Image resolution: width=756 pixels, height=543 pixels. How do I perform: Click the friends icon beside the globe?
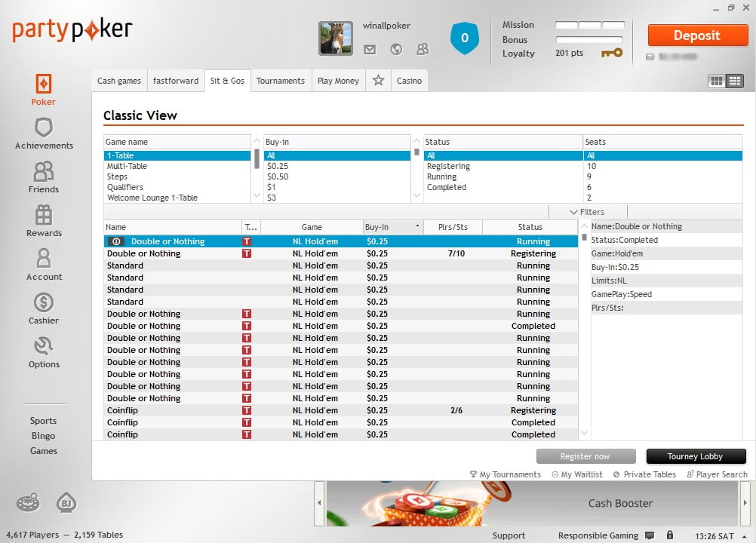423,49
